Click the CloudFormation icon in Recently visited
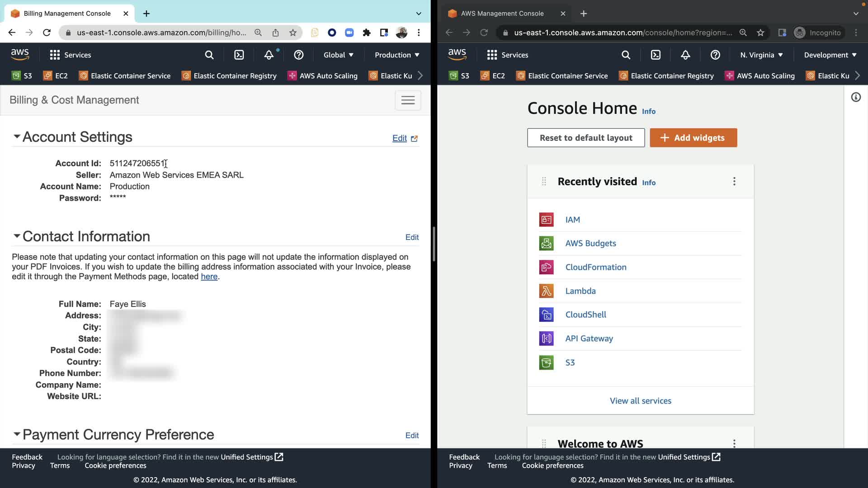868x488 pixels. tap(546, 267)
